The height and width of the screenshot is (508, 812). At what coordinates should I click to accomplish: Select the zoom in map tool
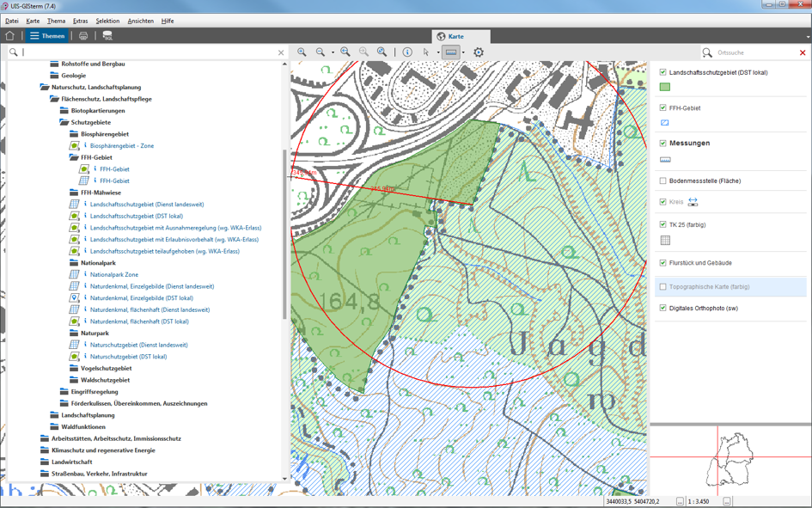point(302,52)
